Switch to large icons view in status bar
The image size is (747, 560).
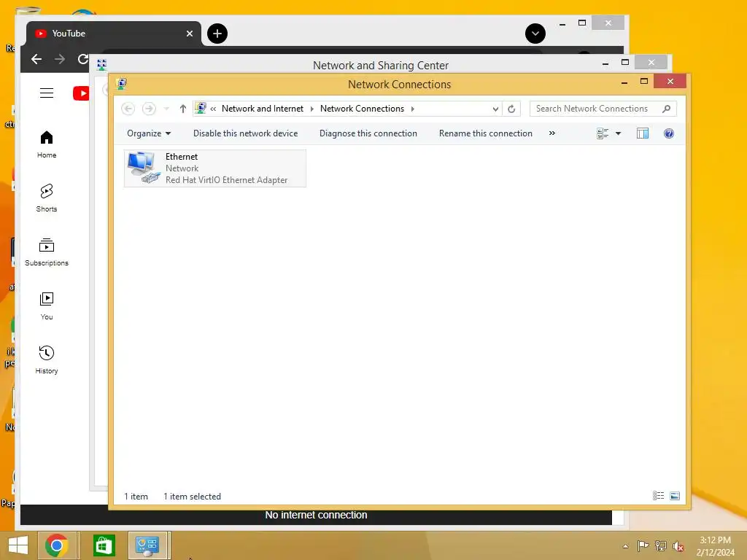[675, 496]
